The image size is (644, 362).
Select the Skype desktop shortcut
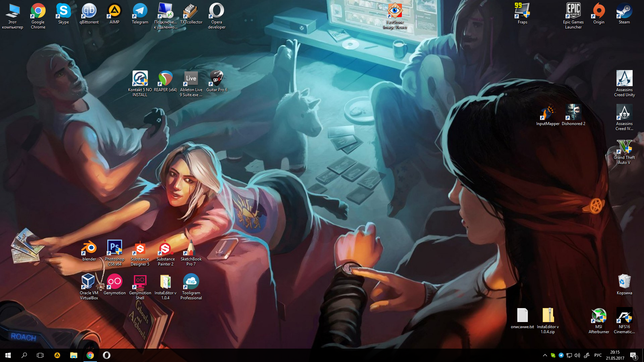click(x=63, y=14)
